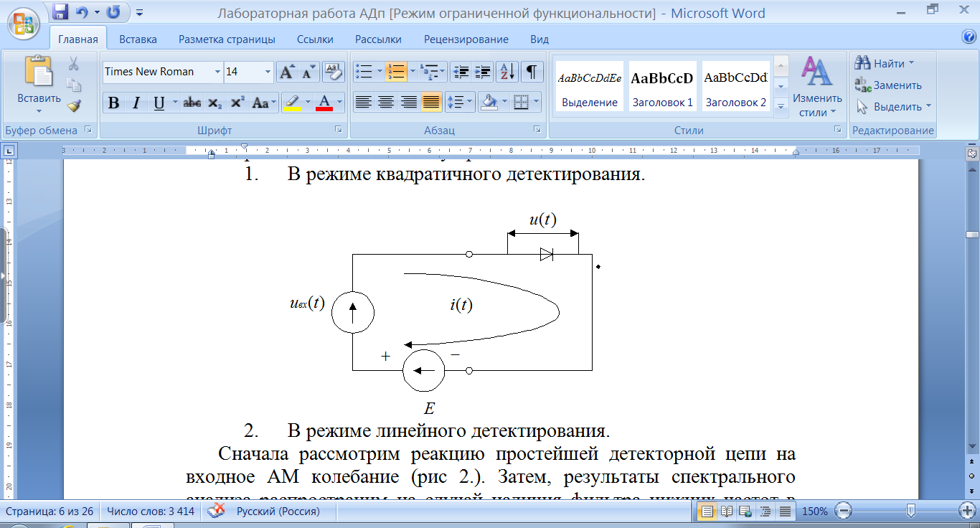Switch to full screen reading view
This screenshot has width=980, height=528.
click(727, 511)
